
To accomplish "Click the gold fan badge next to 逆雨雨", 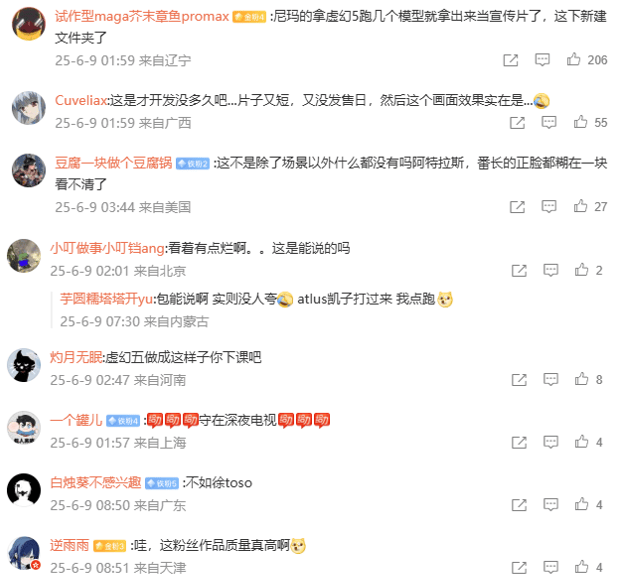I will [x=110, y=546].
